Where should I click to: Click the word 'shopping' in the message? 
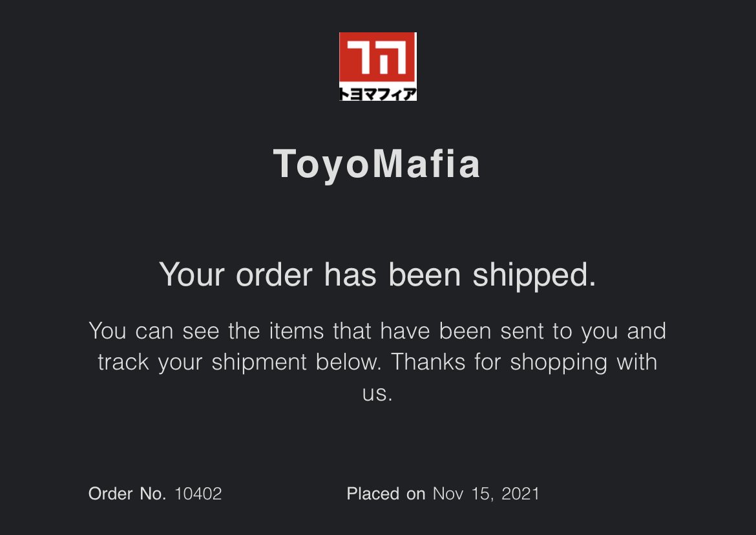558,363
